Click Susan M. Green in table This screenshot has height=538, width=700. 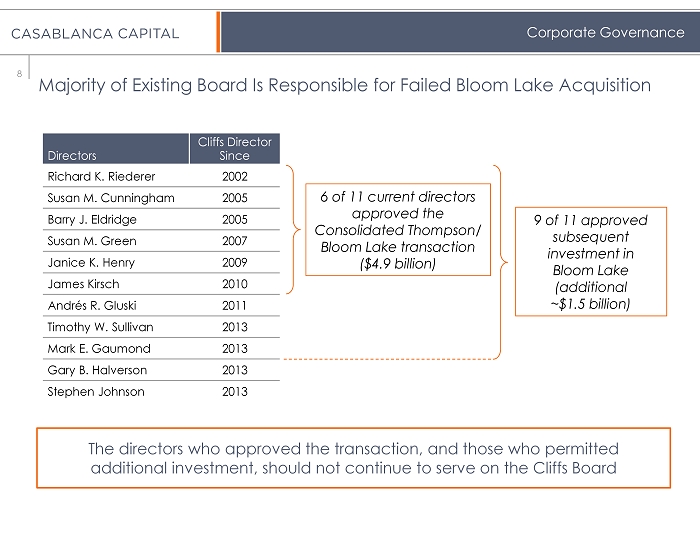92,241
